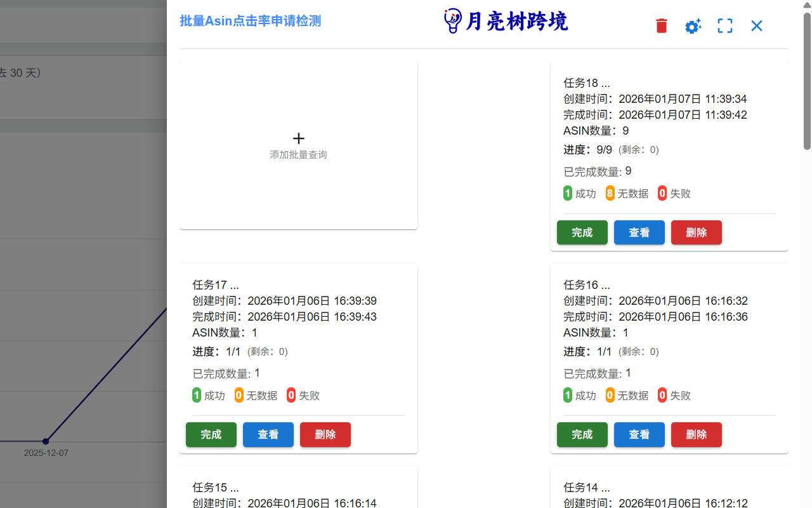This screenshot has width=812, height=508.
Task: Click the 完成 button for 任务16
Action: click(x=582, y=434)
